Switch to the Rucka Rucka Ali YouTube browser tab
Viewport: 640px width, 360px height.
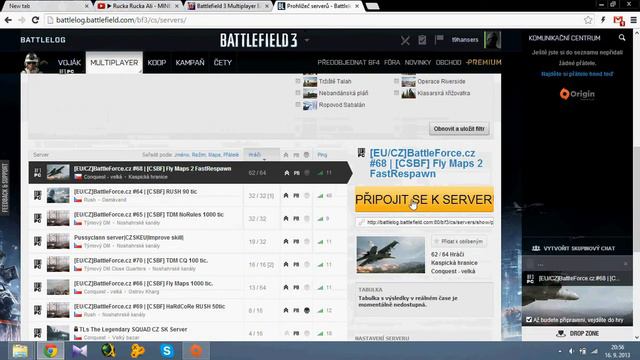tap(139, 6)
